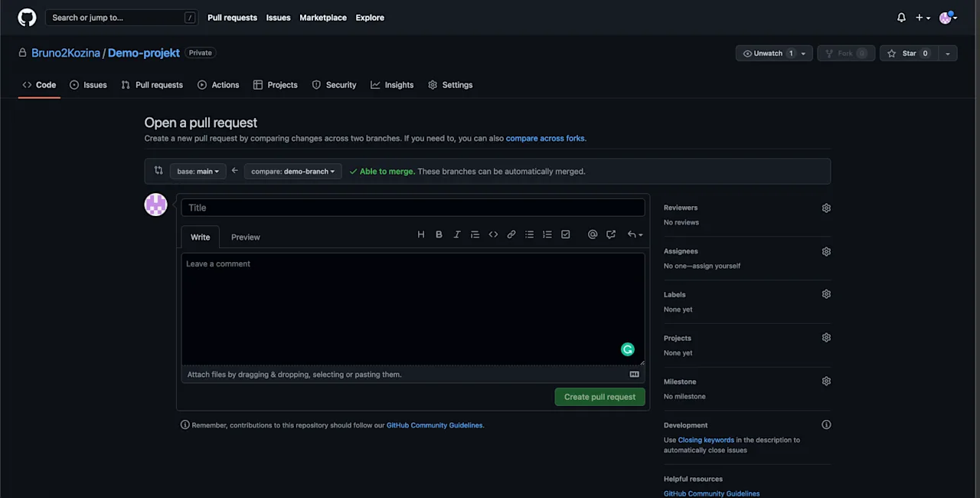Image resolution: width=980 pixels, height=498 pixels.
Task: Apply italic text formatting
Action: click(457, 234)
